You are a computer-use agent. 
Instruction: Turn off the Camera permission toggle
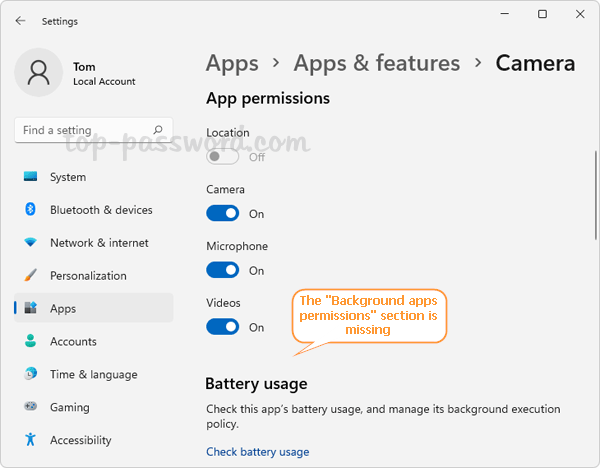tap(223, 213)
